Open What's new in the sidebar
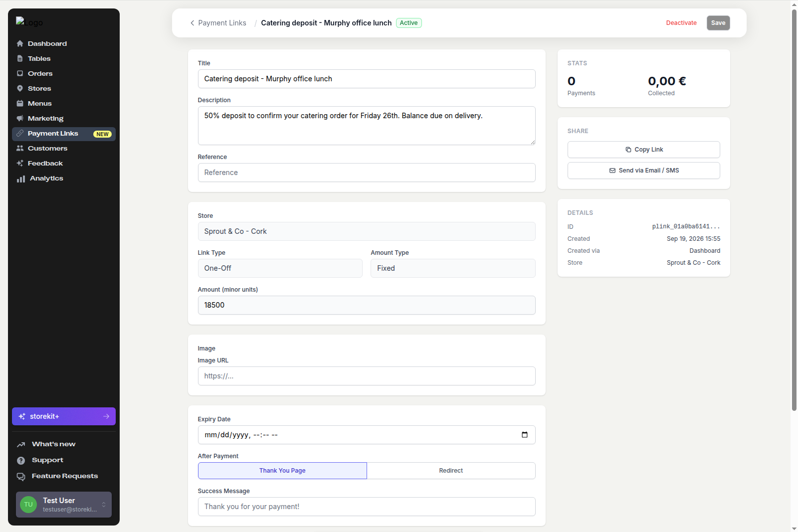The height and width of the screenshot is (532, 798). 64,445
